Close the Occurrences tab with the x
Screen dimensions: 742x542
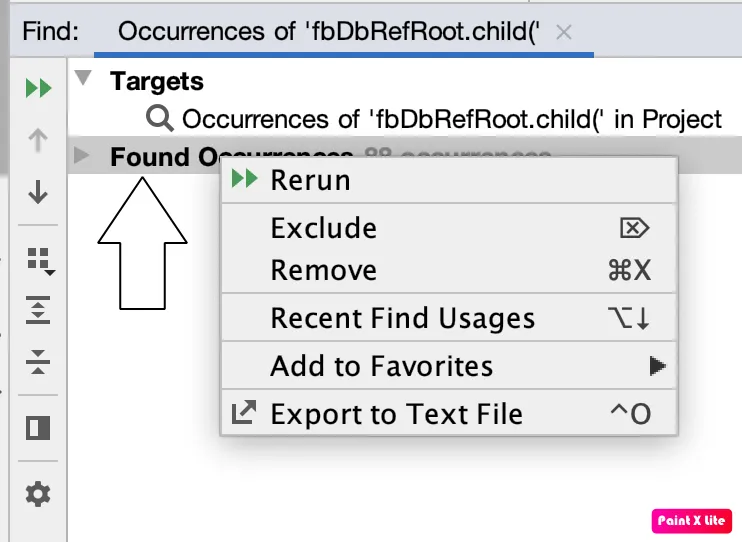click(x=564, y=33)
